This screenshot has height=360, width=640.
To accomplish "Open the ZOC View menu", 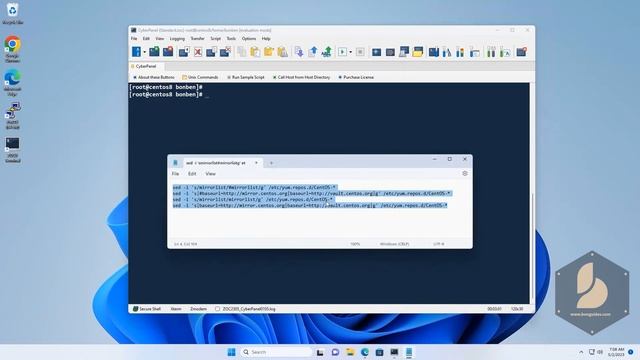I will pos(160,38).
